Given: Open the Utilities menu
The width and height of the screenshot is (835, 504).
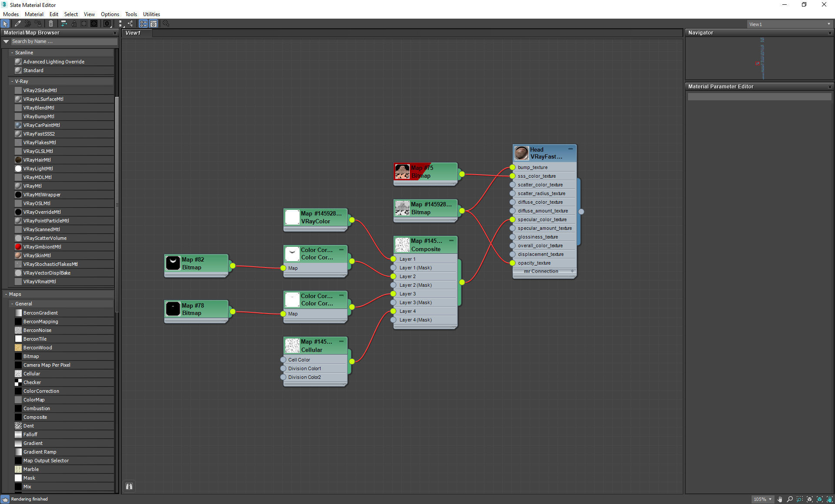Looking at the screenshot, I should tap(151, 14).
